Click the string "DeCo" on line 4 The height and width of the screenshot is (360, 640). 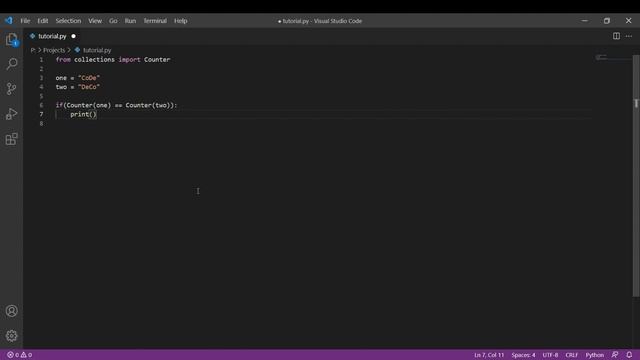point(89,87)
